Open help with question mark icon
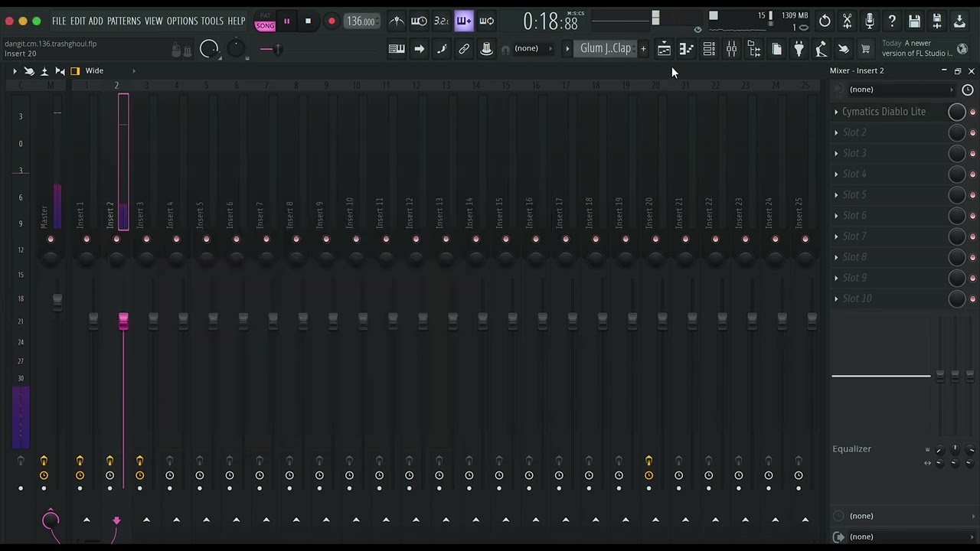Viewport: 980px width, 551px height. [892, 21]
